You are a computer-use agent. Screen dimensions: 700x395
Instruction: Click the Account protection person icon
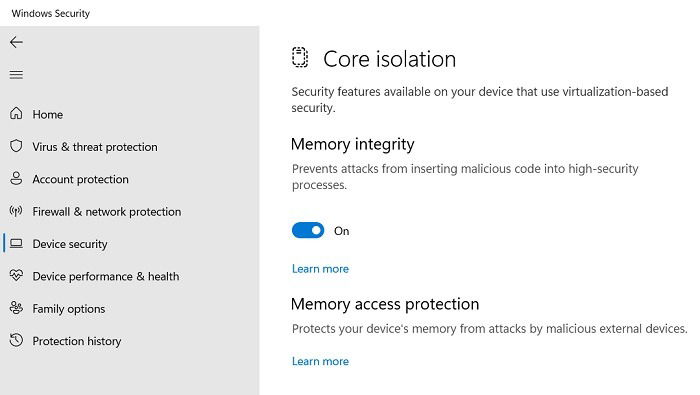click(16, 179)
